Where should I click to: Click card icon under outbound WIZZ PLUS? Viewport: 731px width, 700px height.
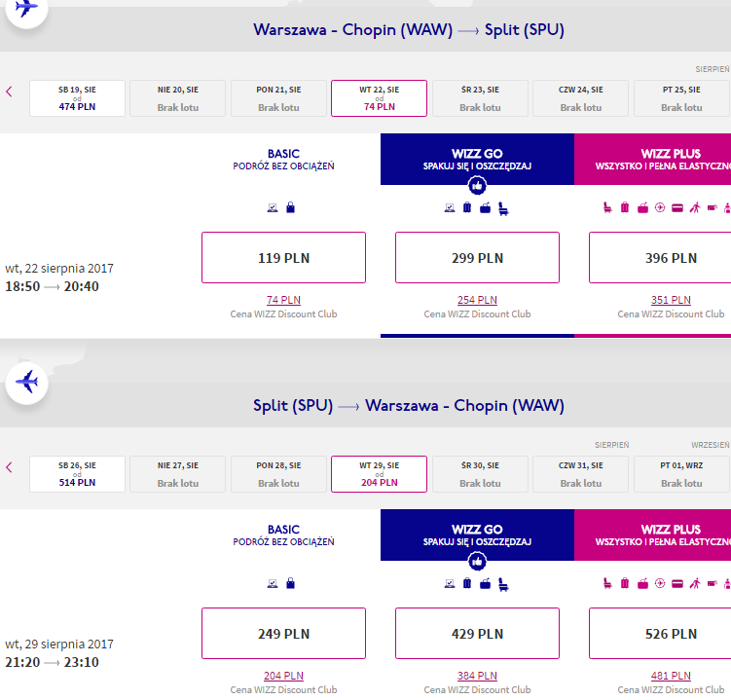click(677, 208)
